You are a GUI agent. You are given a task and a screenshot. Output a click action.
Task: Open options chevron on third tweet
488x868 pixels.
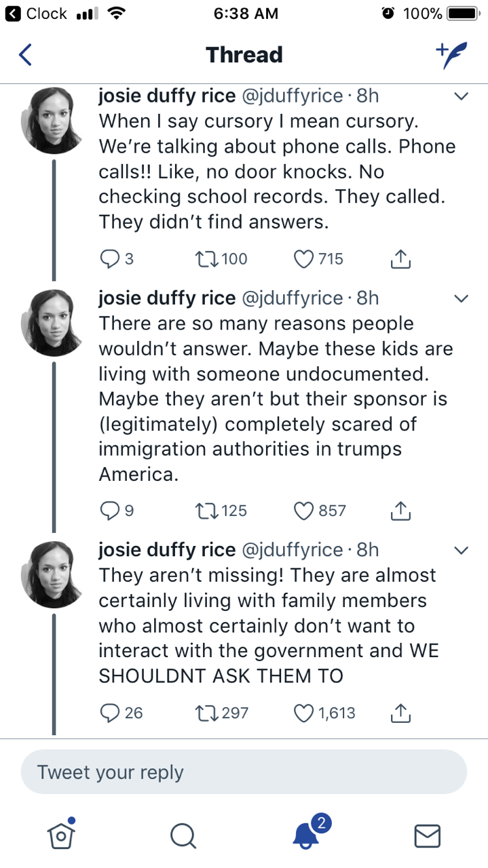(x=462, y=549)
